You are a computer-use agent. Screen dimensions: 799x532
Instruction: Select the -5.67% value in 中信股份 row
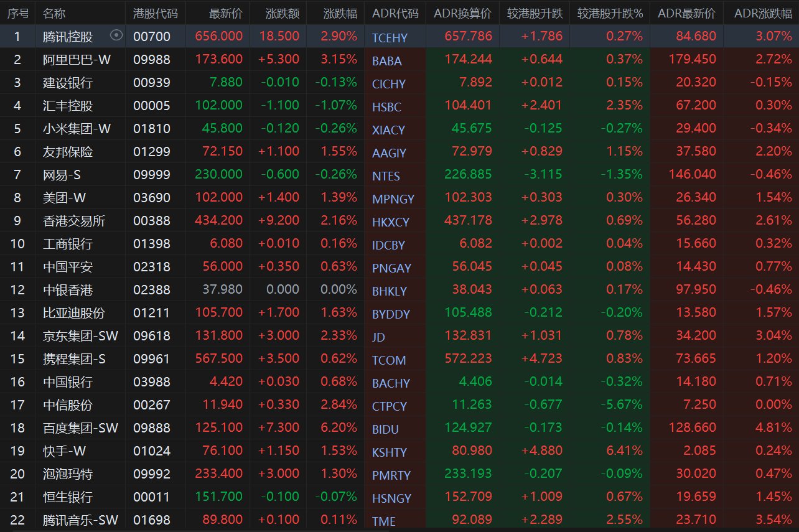622,405
